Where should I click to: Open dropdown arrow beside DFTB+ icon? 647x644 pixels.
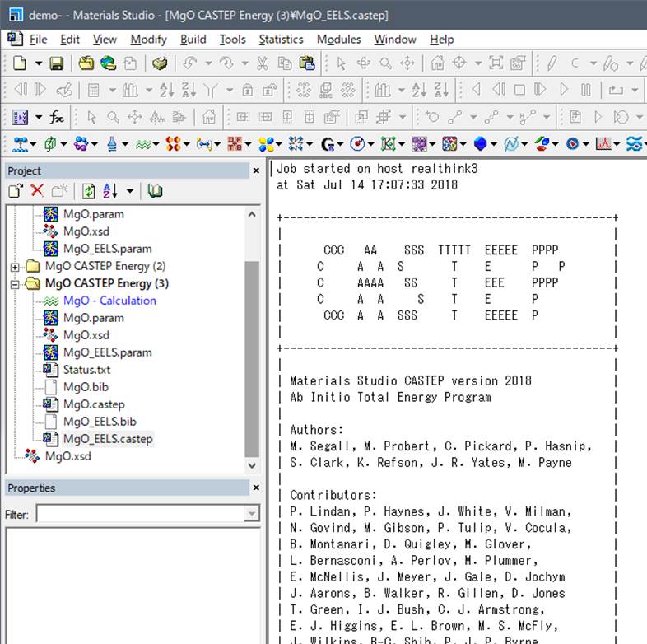coord(248,144)
